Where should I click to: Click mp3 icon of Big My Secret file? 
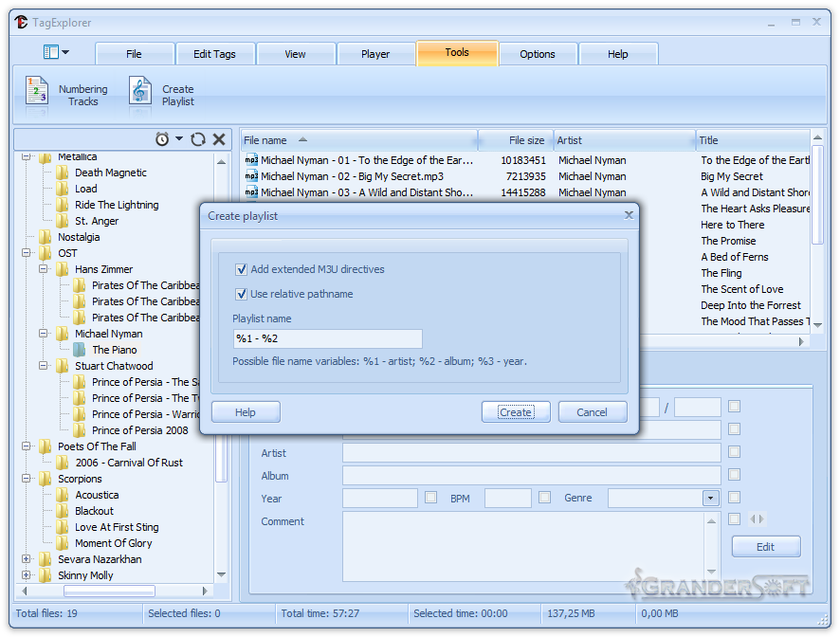[251, 176]
